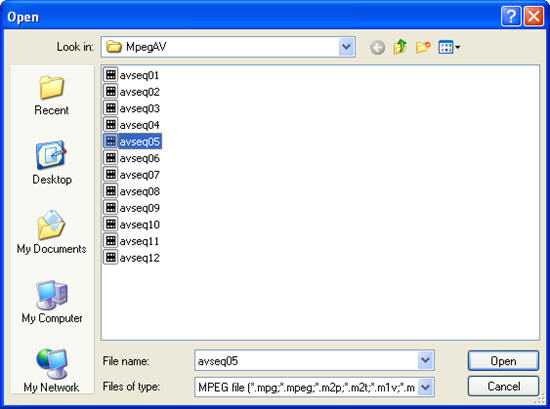550x409 pixels.
Task: Click the Cancel button
Action: [503, 387]
